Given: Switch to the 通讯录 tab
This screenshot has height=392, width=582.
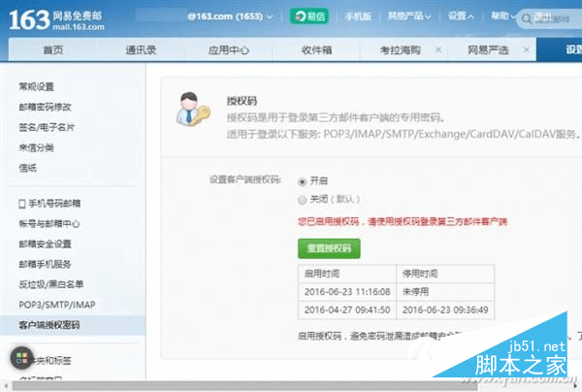Looking at the screenshot, I should point(141,49).
